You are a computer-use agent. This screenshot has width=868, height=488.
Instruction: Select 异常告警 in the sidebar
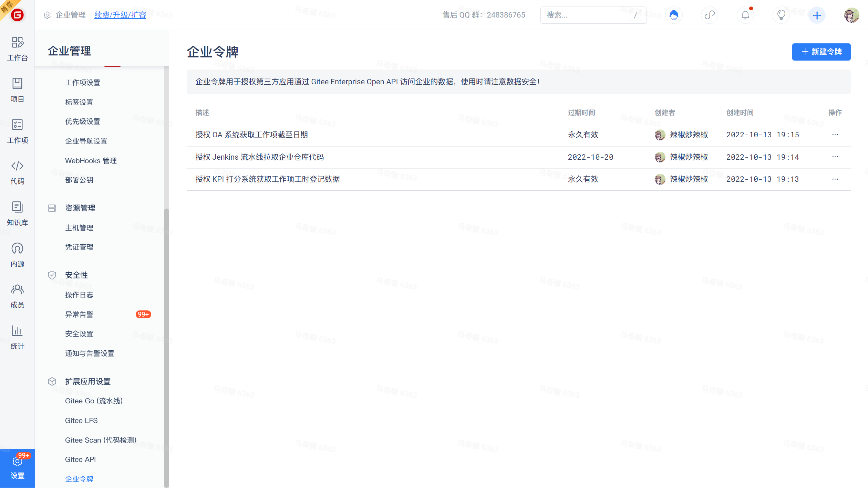pos(79,315)
